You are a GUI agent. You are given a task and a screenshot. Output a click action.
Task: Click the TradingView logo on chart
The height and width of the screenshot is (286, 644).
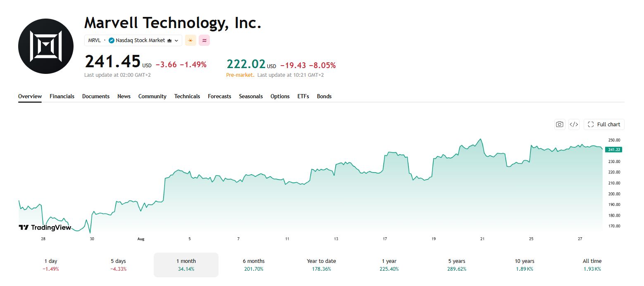45,227
